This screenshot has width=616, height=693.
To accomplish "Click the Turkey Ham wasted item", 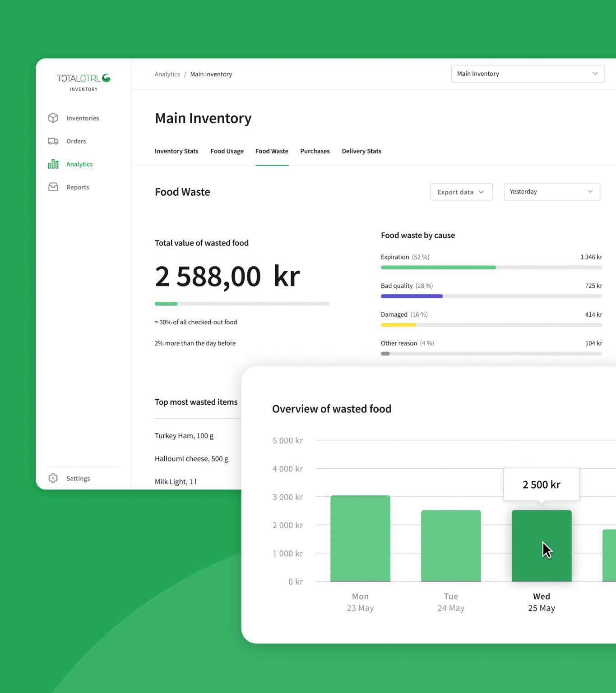I will point(184,436).
